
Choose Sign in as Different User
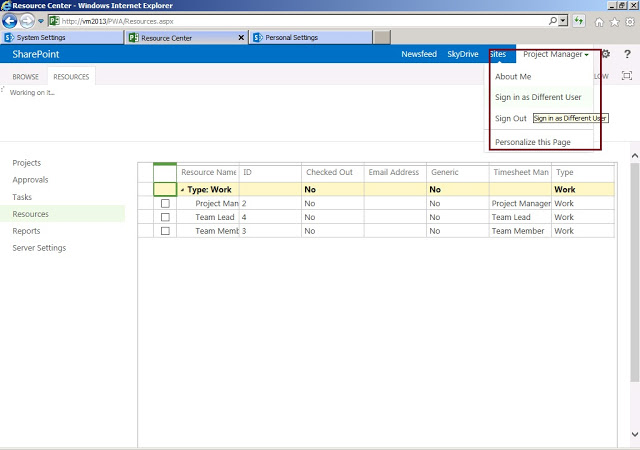click(x=537, y=97)
